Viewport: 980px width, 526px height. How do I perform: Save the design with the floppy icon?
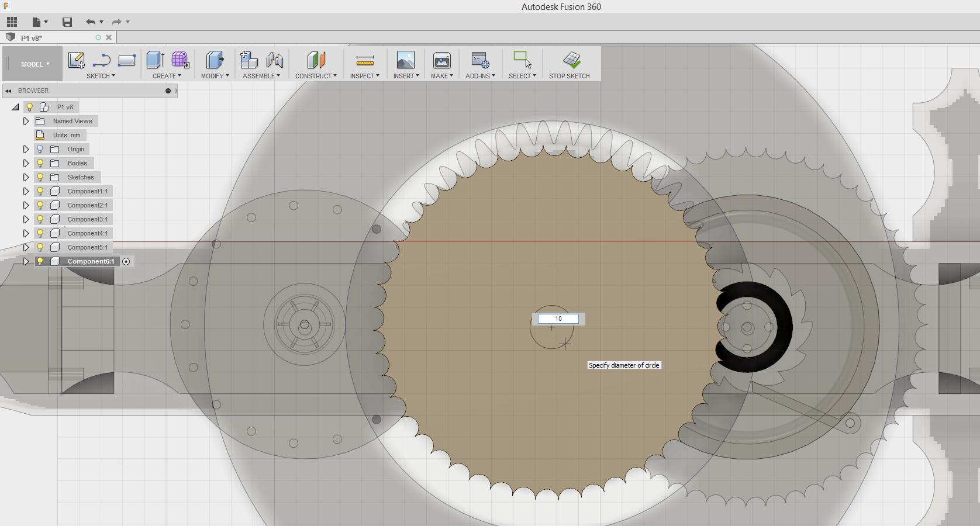coord(67,22)
